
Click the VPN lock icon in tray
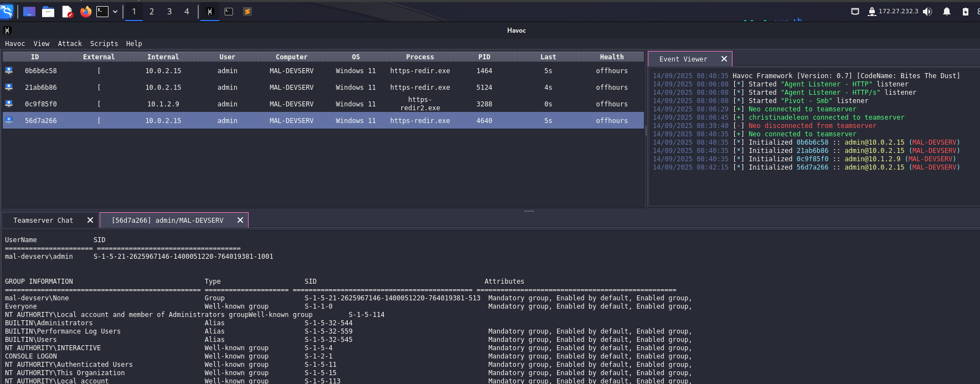click(x=872, y=12)
